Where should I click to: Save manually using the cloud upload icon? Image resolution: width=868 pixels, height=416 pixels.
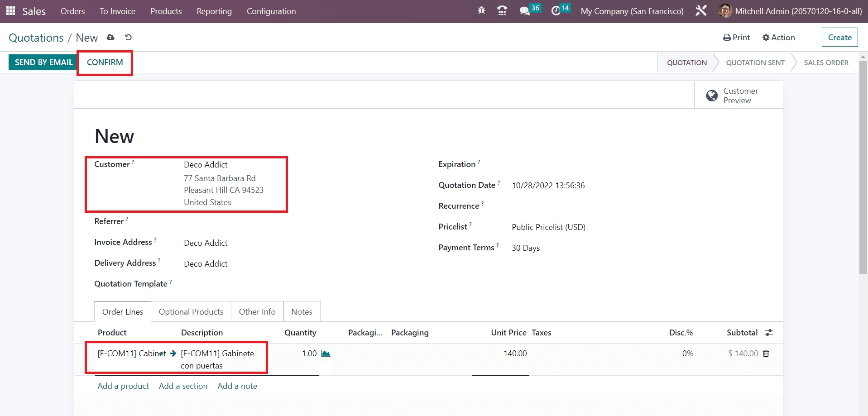(x=110, y=38)
